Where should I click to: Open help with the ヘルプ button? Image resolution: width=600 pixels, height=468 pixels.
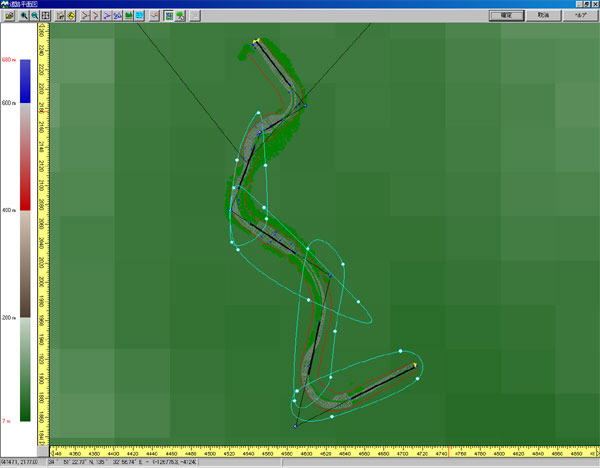coord(579,16)
